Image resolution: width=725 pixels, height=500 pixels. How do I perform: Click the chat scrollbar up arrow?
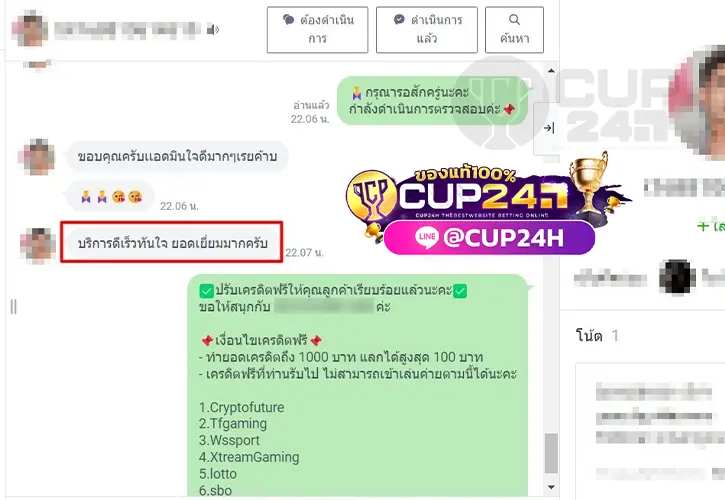click(x=551, y=71)
